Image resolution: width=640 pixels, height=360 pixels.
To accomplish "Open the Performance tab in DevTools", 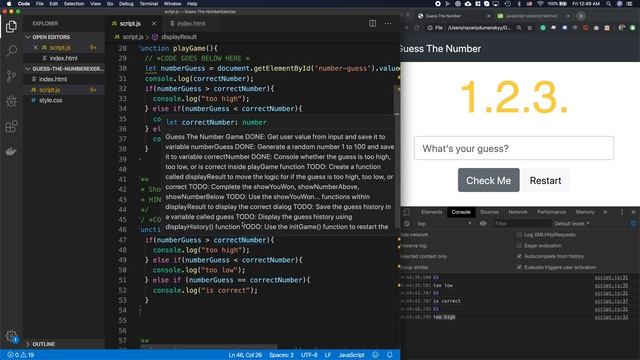I will 551,212.
